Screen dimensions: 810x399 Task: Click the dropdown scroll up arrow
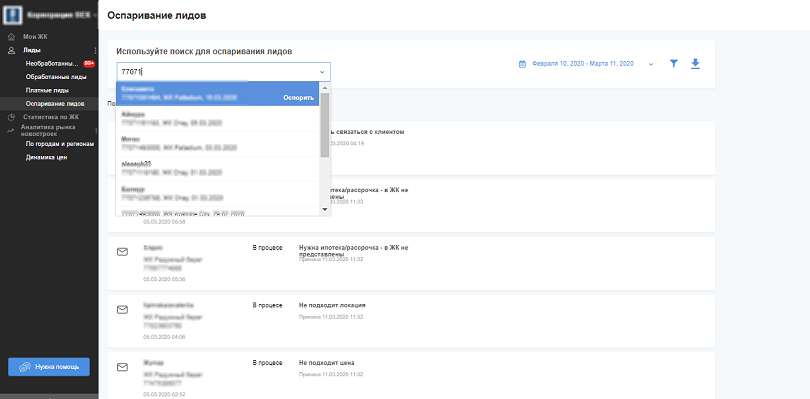click(325, 87)
